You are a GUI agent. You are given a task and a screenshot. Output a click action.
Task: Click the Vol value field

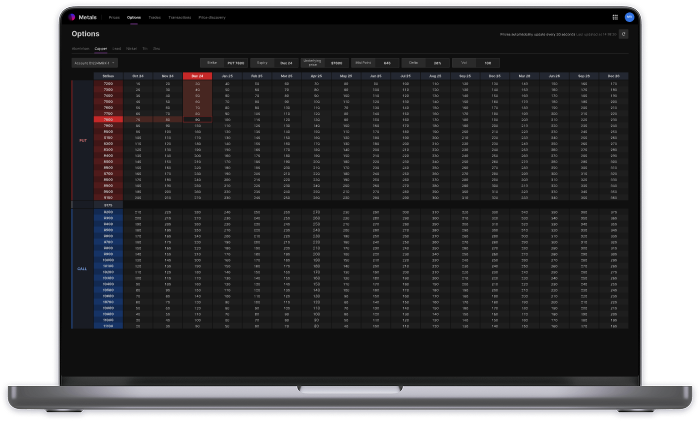click(487, 61)
